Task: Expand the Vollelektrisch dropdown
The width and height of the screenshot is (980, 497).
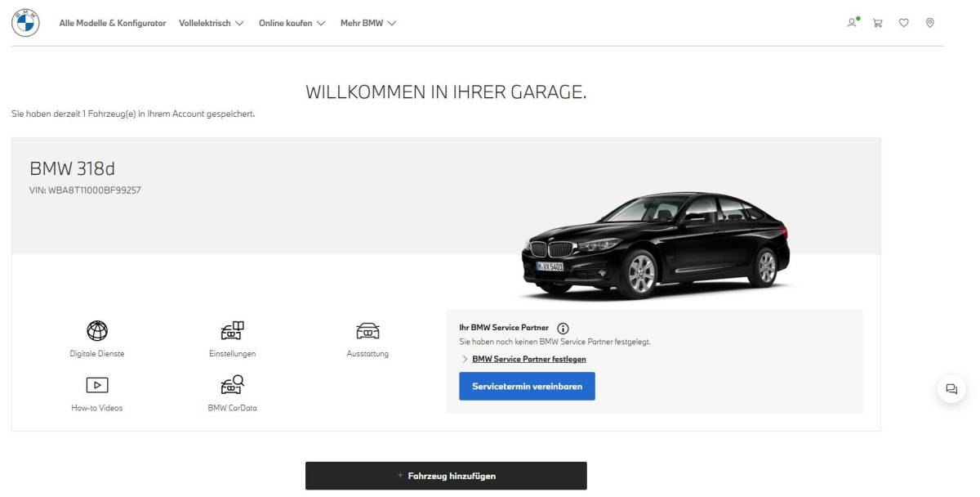Action: pos(211,23)
